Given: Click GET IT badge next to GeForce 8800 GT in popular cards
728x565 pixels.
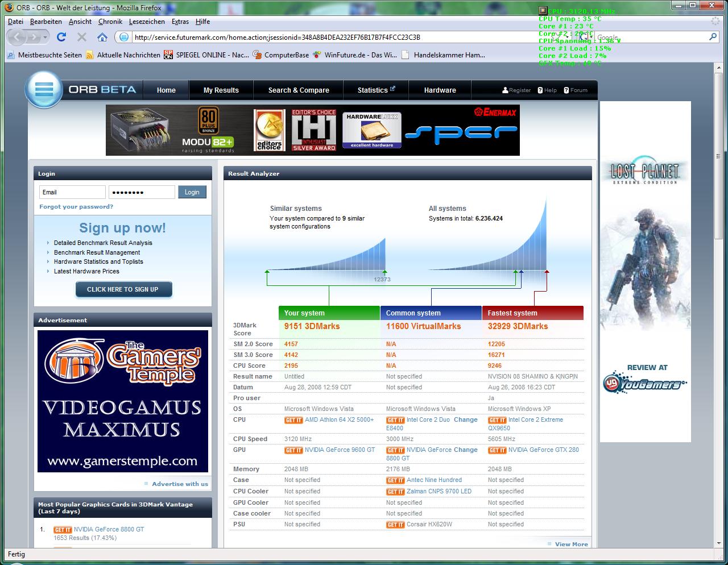Looking at the screenshot, I should [63, 530].
